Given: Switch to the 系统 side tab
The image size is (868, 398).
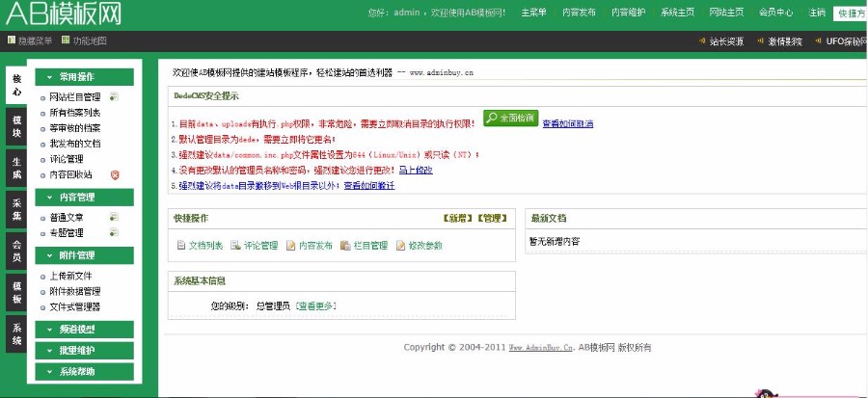Looking at the screenshot, I should tap(16, 333).
